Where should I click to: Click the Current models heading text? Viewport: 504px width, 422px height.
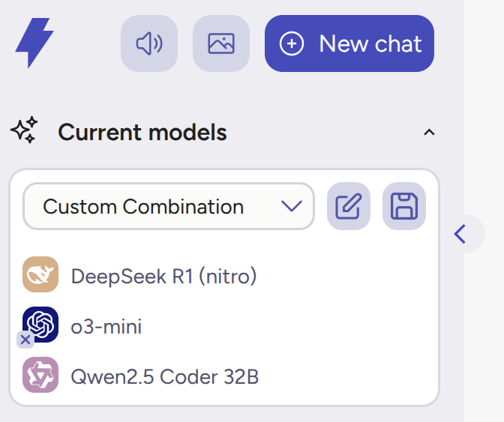point(142,132)
